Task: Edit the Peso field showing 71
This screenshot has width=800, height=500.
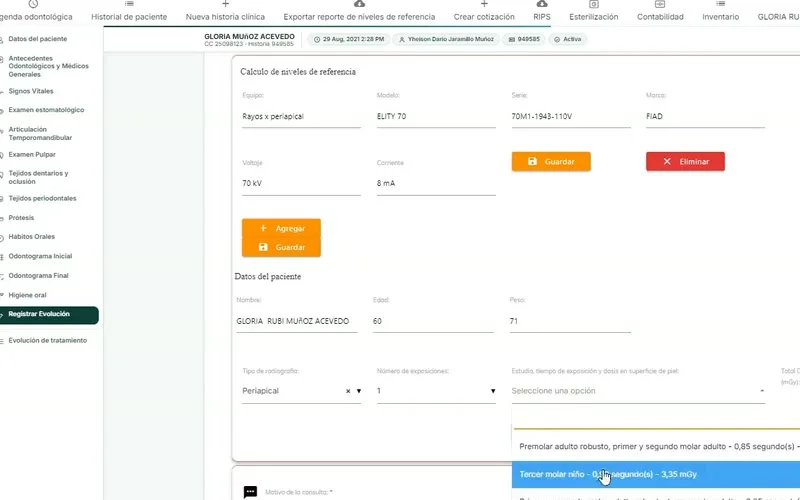Action: 570,321
